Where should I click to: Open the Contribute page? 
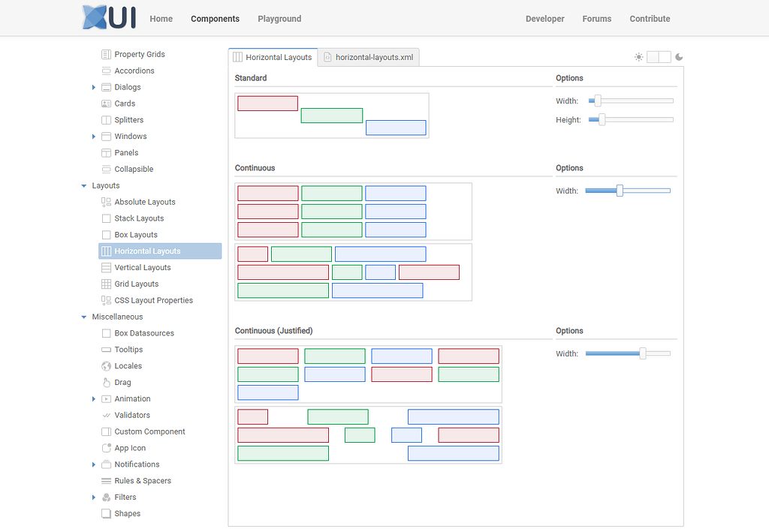[x=650, y=19]
